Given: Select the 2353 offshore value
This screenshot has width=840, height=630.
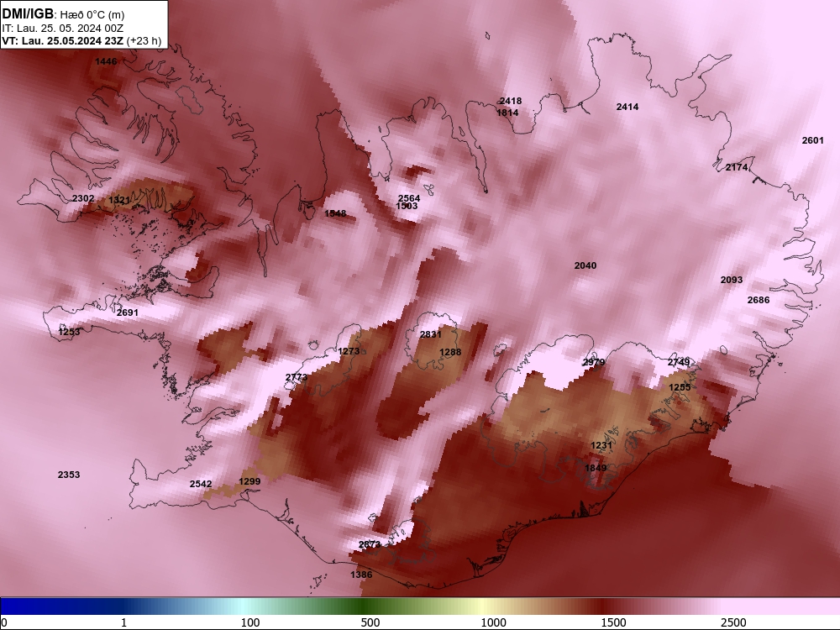Looking at the screenshot, I should [69, 475].
